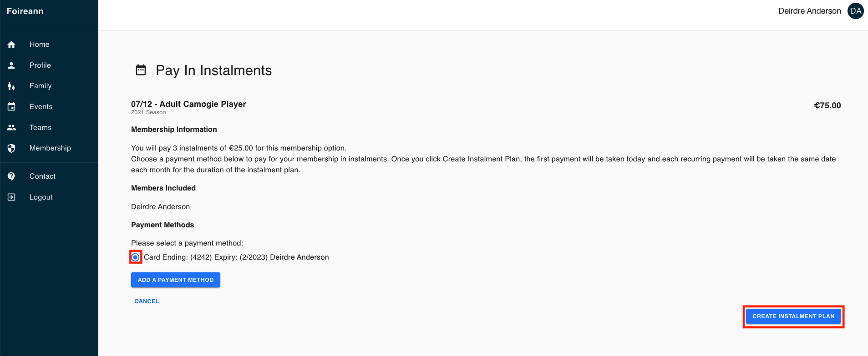Click the Events calendar icon

click(x=11, y=107)
